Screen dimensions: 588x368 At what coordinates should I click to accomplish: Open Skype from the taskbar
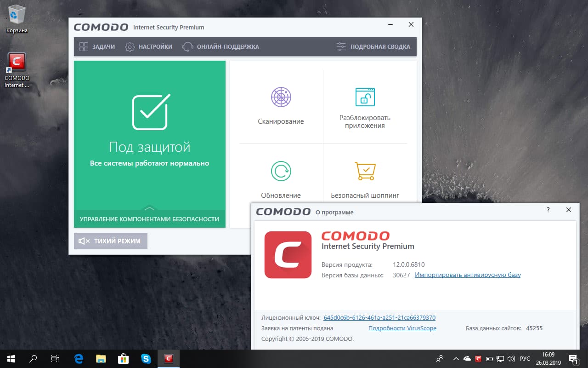[x=146, y=358]
